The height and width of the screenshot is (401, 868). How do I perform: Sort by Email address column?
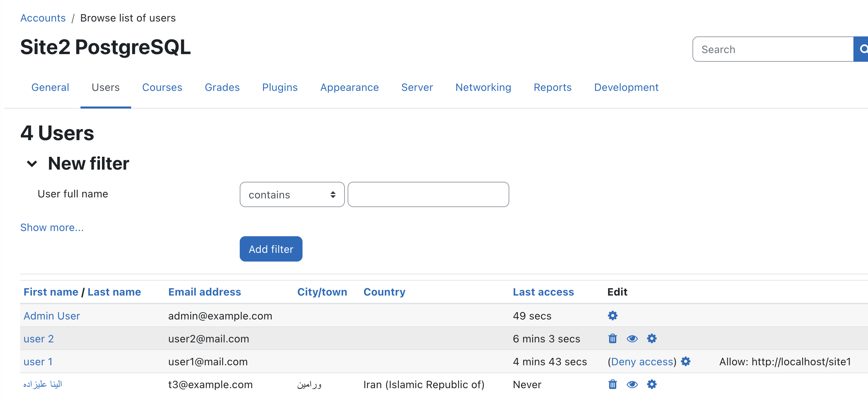point(205,292)
